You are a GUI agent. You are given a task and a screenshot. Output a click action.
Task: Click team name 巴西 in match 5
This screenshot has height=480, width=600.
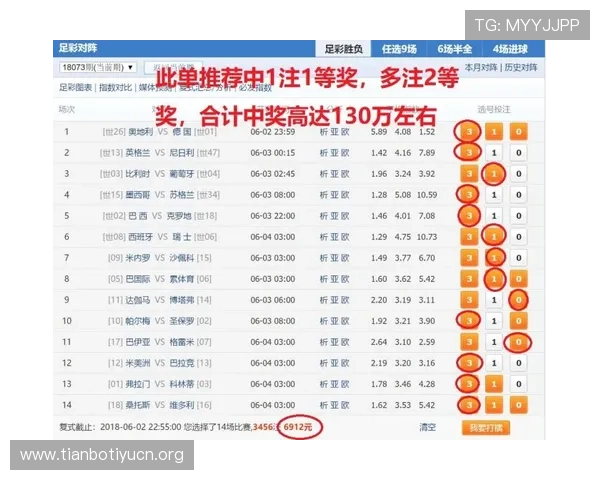(x=138, y=216)
